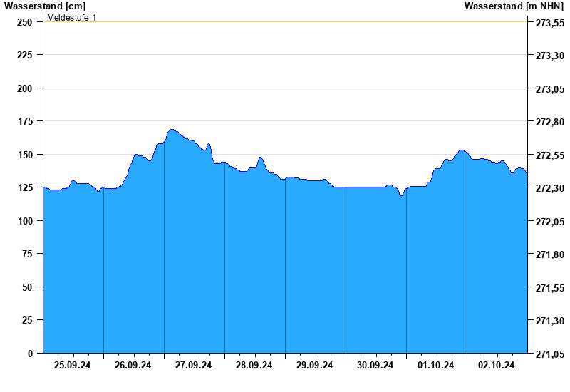
Task: Choose the 01.10.24 date label
Action: point(436,366)
